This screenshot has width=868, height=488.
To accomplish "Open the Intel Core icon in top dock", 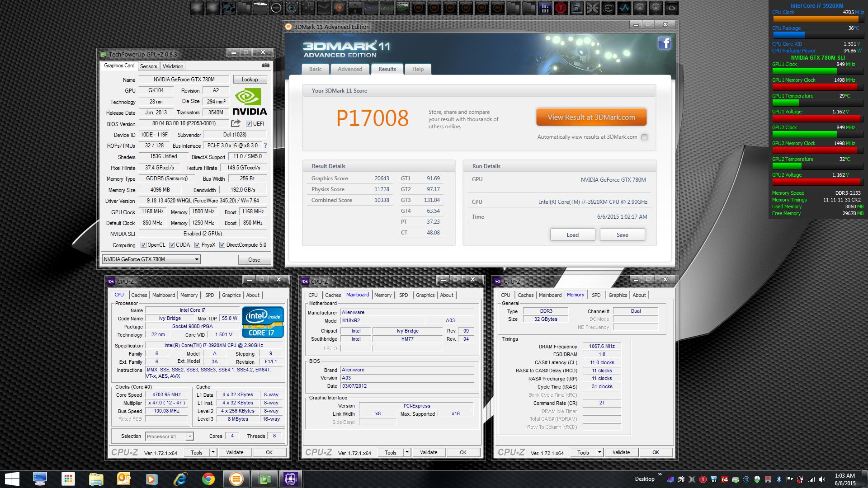I will pyautogui.click(x=576, y=8).
